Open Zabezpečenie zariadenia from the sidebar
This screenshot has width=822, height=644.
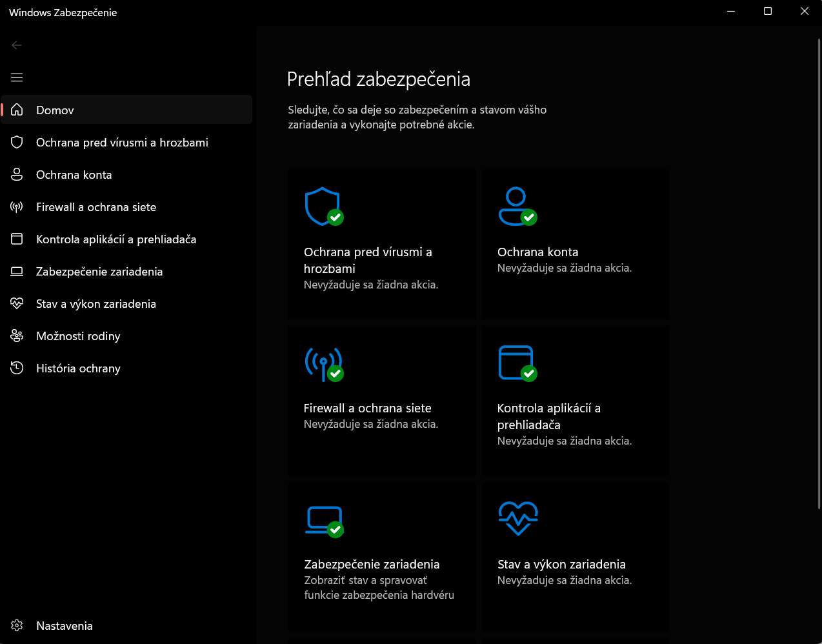pos(126,271)
